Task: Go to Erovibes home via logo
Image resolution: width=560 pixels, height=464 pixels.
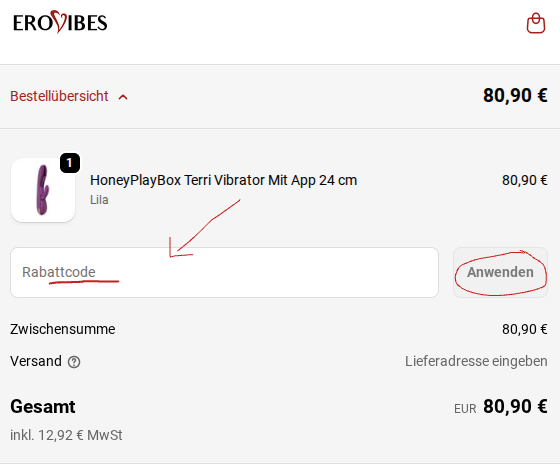Action: [x=60, y=22]
